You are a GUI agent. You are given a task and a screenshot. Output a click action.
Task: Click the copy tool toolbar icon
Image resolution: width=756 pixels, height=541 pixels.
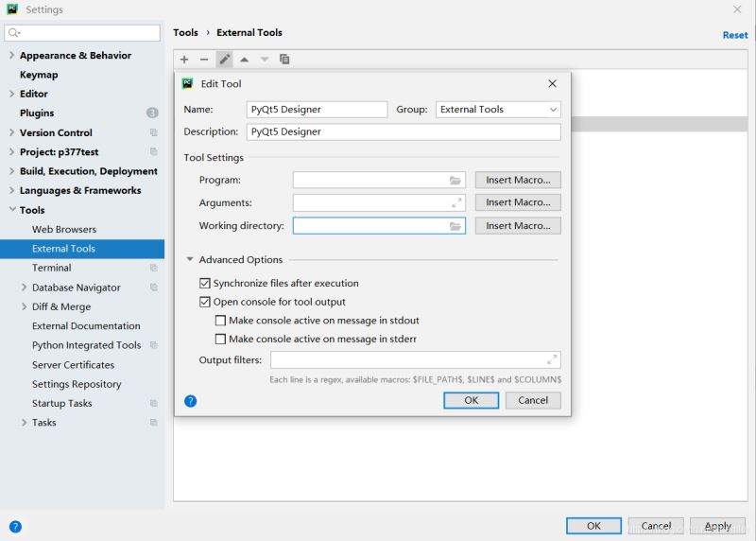[284, 60]
